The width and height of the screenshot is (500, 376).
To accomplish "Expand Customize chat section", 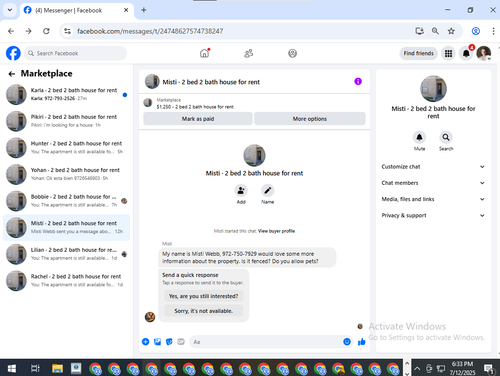I will [x=433, y=167].
